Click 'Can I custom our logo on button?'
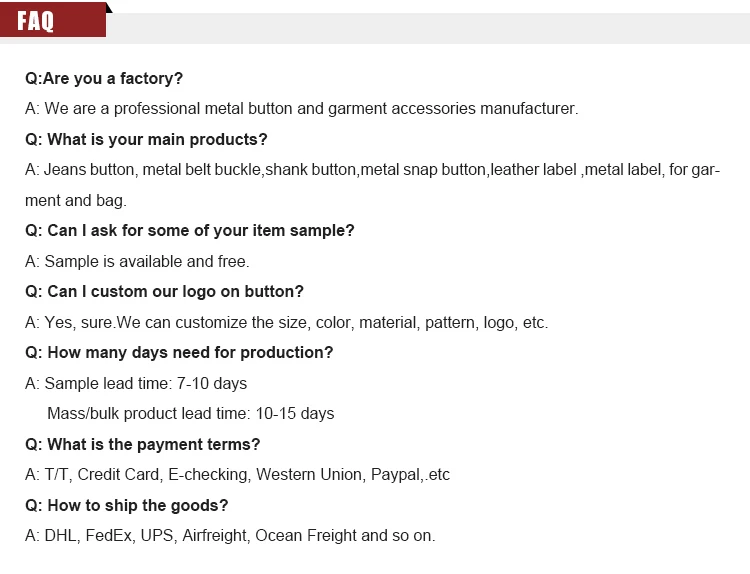 164,291
